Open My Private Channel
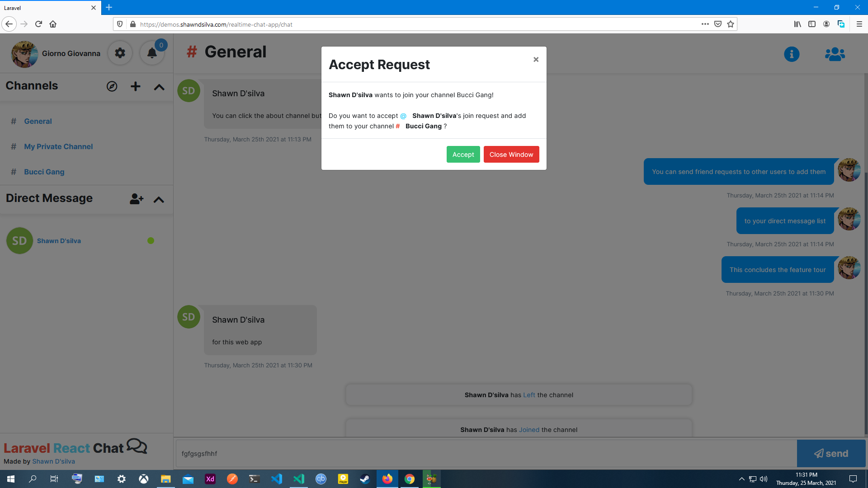Screen dimensions: 868x488 [58, 146]
